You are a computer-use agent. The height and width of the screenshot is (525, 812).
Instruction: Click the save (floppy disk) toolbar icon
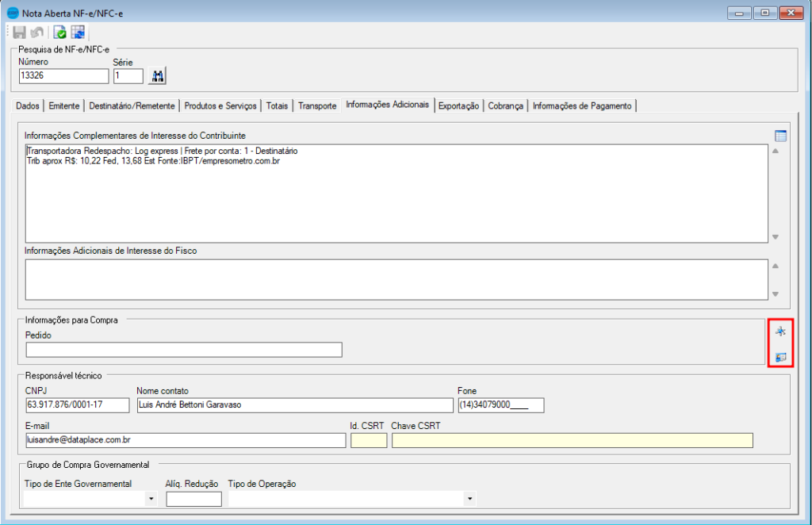point(20,33)
